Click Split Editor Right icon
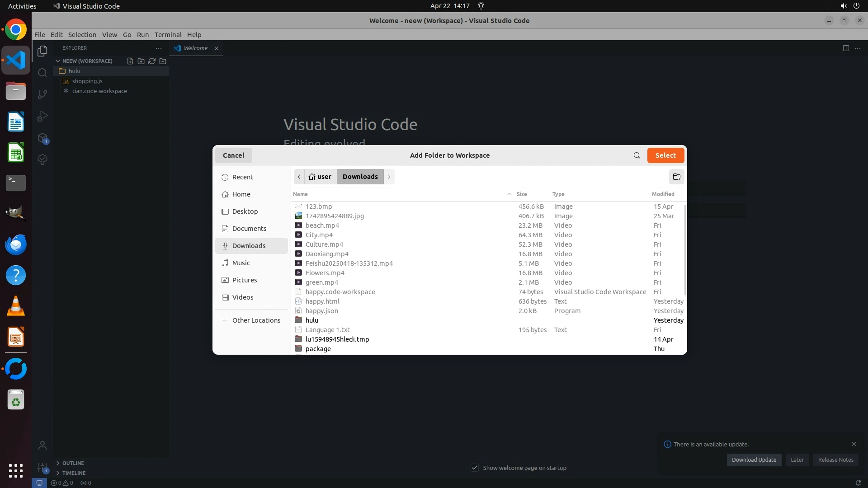The image size is (868, 488). [846, 48]
